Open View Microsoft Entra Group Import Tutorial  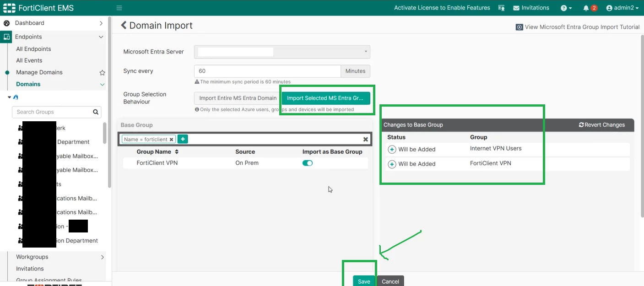click(578, 27)
